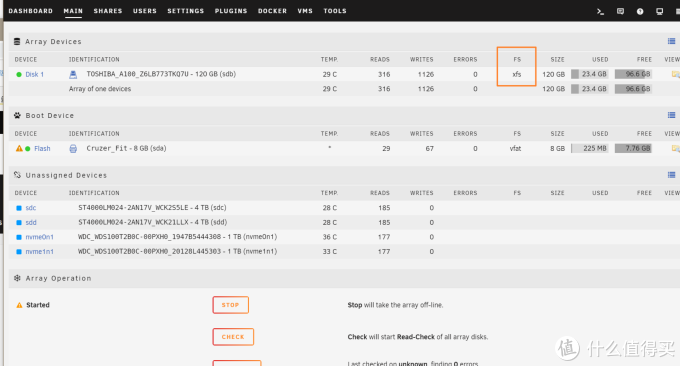This screenshot has height=366, width=680.
Task: Open the SHARES tab
Action: (108, 11)
